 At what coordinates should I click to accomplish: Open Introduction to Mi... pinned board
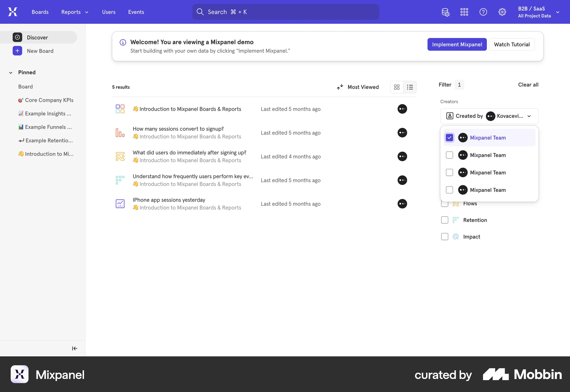click(x=46, y=154)
